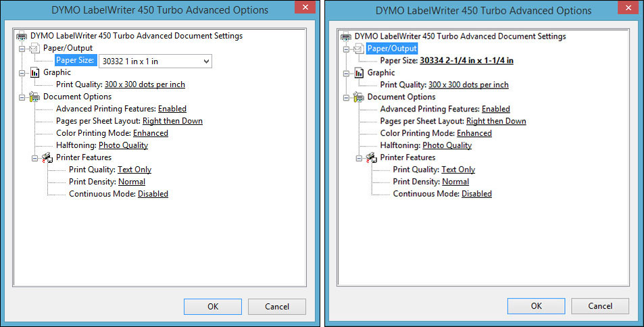The image size is (644, 327).
Task: Select Paper/Output label in left window
Action: click(x=68, y=48)
